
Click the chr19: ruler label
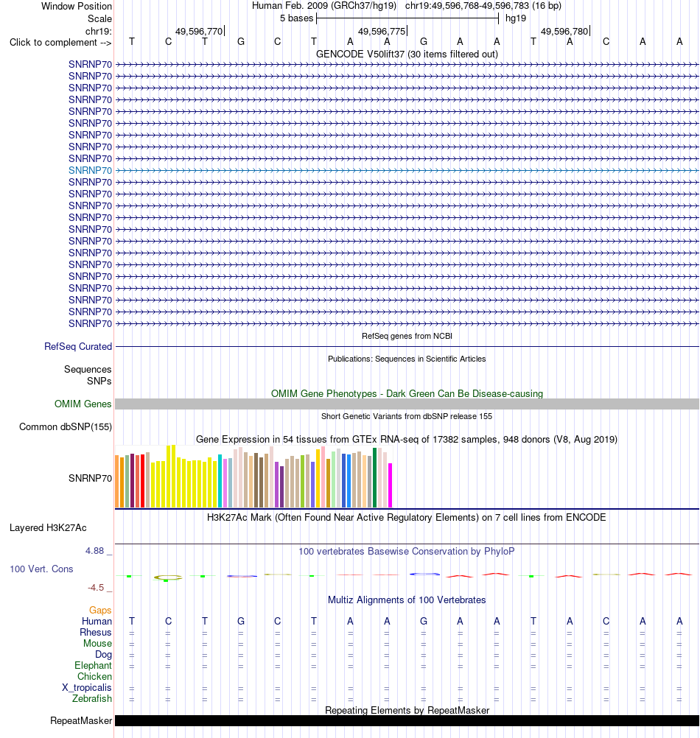(x=99, y=32)
